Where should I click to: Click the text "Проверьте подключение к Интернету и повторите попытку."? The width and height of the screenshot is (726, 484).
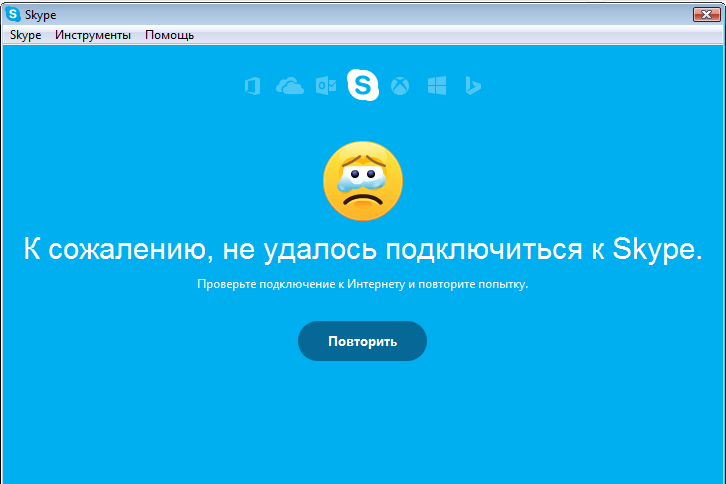[363, 284]
